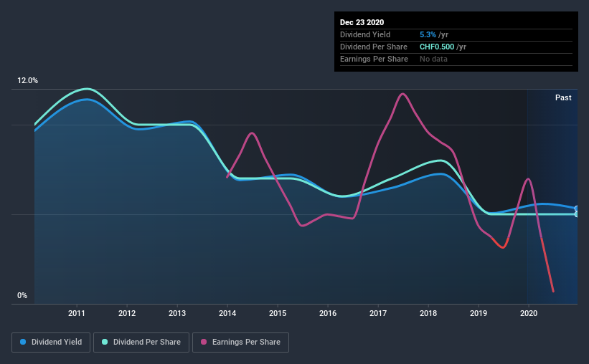Select the 2015 tick on the x-axis

click(x=278, y=313)
